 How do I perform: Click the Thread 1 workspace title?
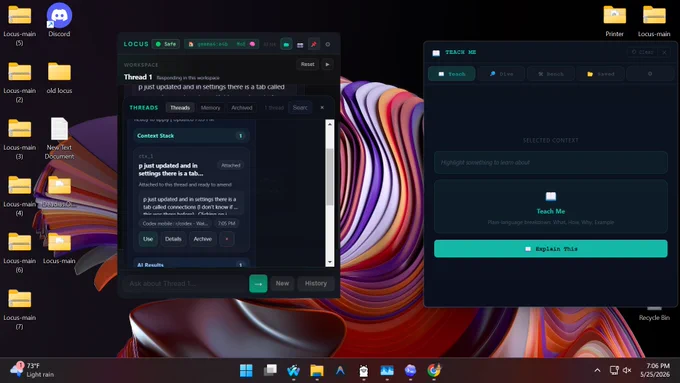(138, 77)
